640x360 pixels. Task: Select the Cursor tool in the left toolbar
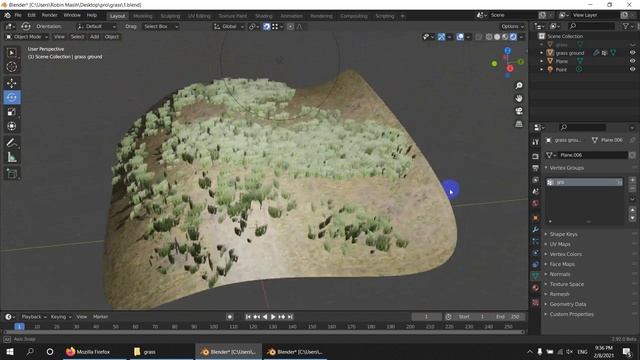tap(12, 67)
